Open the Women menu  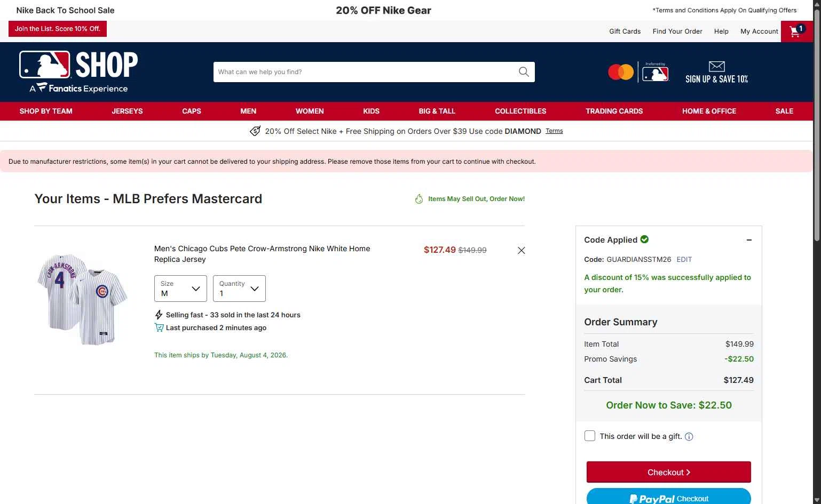click(310, 111)
